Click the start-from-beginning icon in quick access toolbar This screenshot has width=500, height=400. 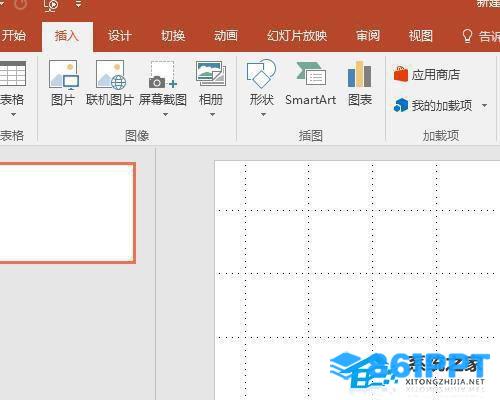click(x=51, y=5)
